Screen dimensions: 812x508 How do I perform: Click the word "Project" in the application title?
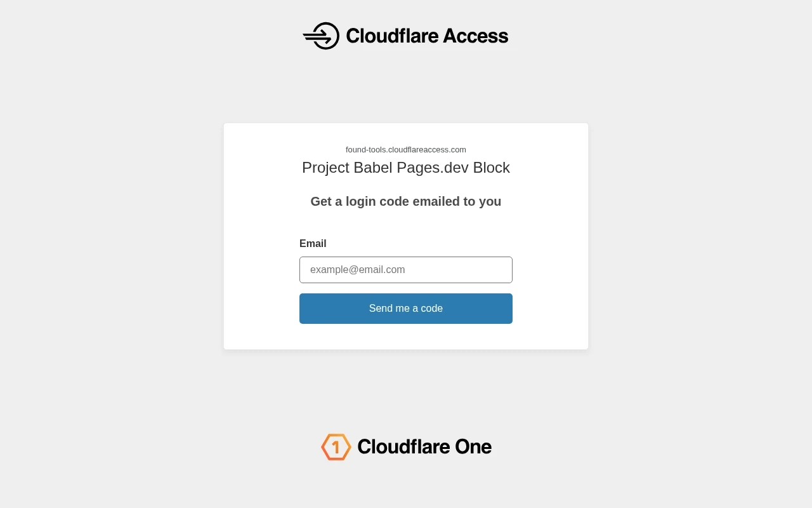tap(325, 168)
